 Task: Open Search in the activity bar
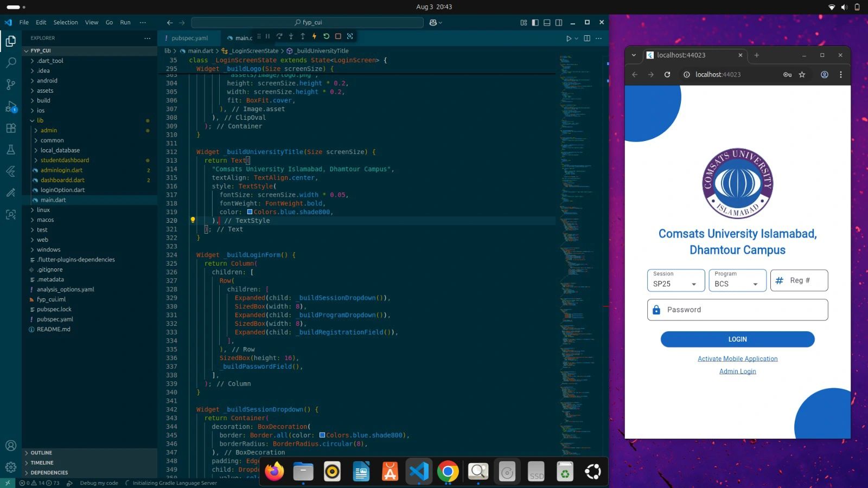(11, 62)
